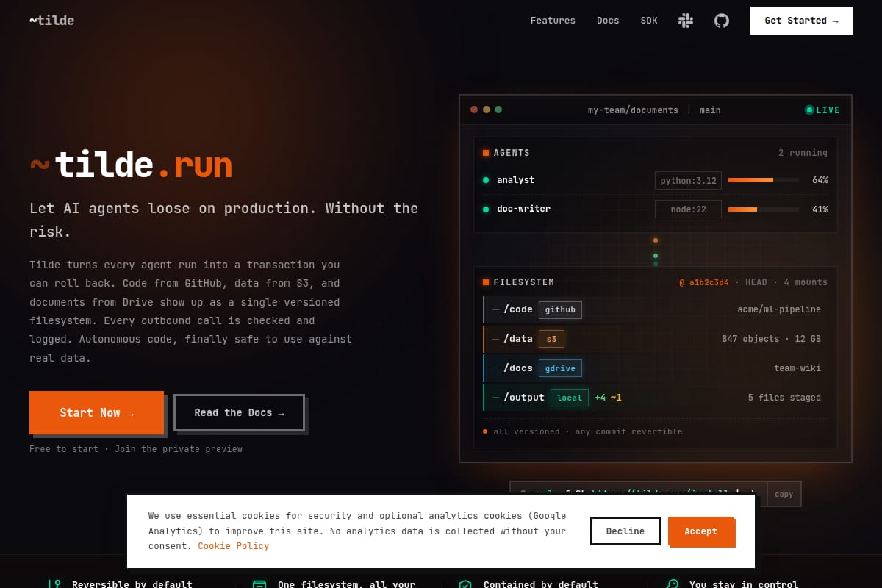This screenshot has width=882, height=588.
Task: Click the 2 running agents count
Action: [x=803, y=153]
